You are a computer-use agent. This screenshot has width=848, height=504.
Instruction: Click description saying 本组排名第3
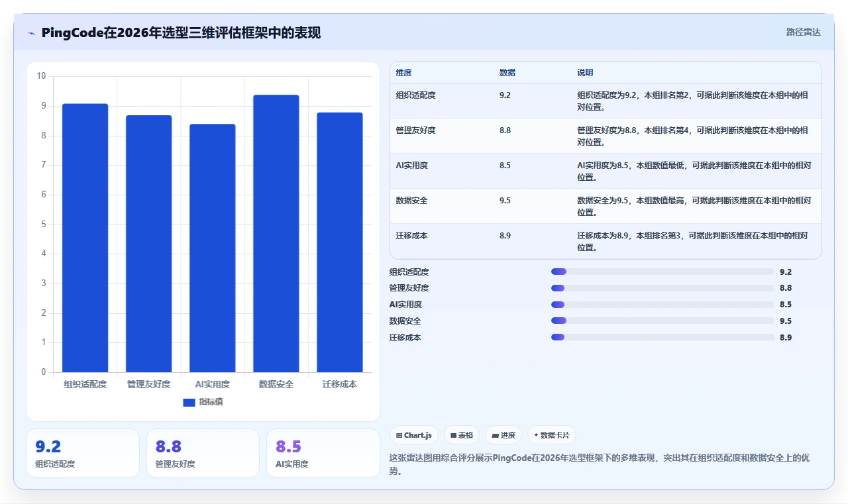tap(692, 242)
